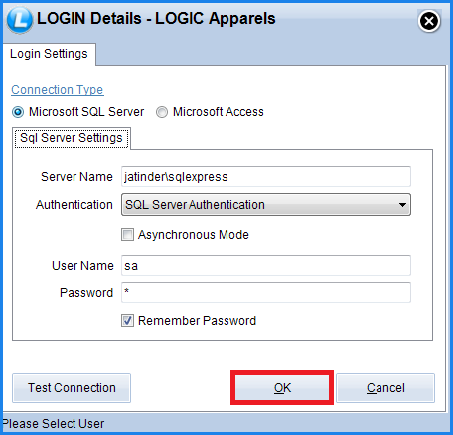
Task: Switch to the Login Settings tab
Action: (x=49, y=54)
